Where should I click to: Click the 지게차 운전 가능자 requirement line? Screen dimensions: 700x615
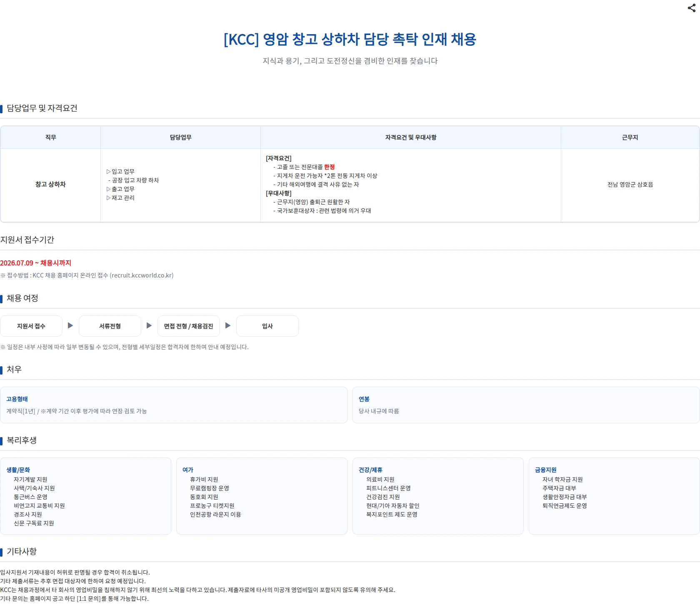coord(325,176)
